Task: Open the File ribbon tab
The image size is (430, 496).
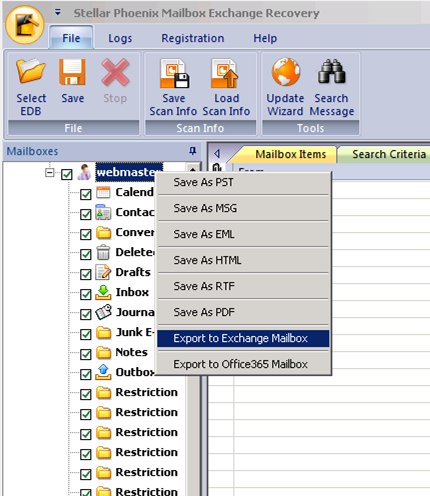Action: [x=71, y=38]
